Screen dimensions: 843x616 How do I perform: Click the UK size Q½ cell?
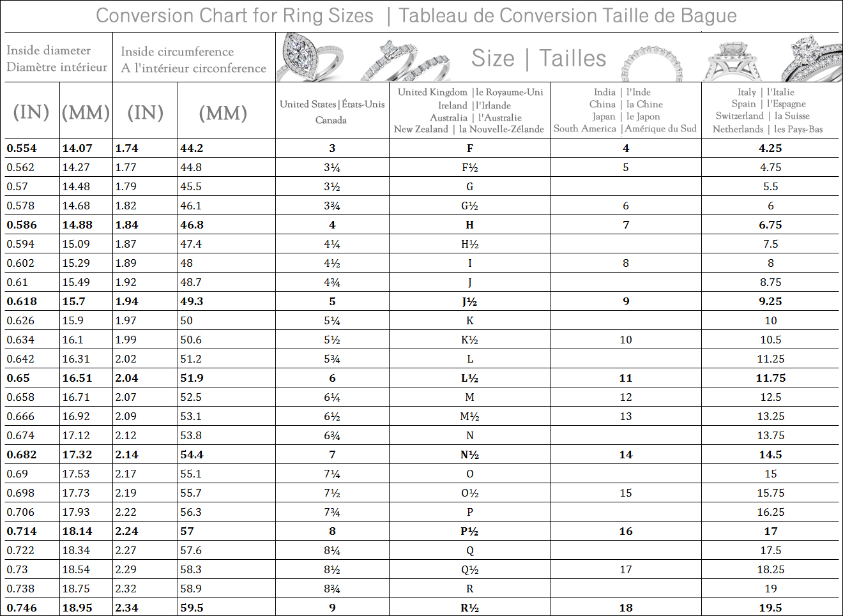point(469,569)
